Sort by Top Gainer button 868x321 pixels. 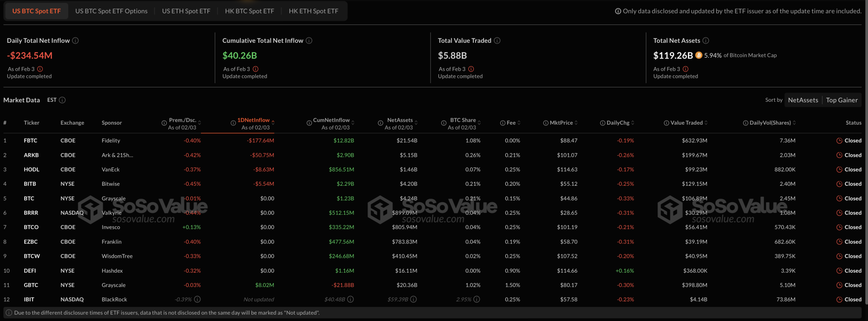pos(842,100)
